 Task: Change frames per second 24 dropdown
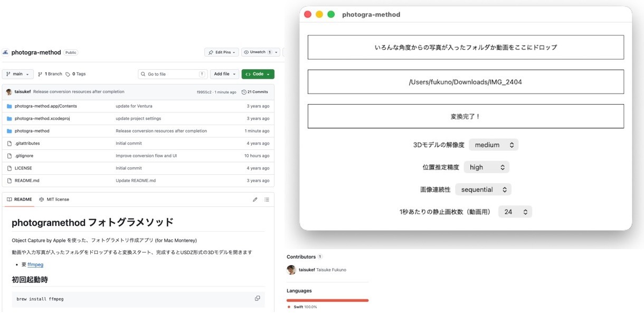click(x=515, y=212)
